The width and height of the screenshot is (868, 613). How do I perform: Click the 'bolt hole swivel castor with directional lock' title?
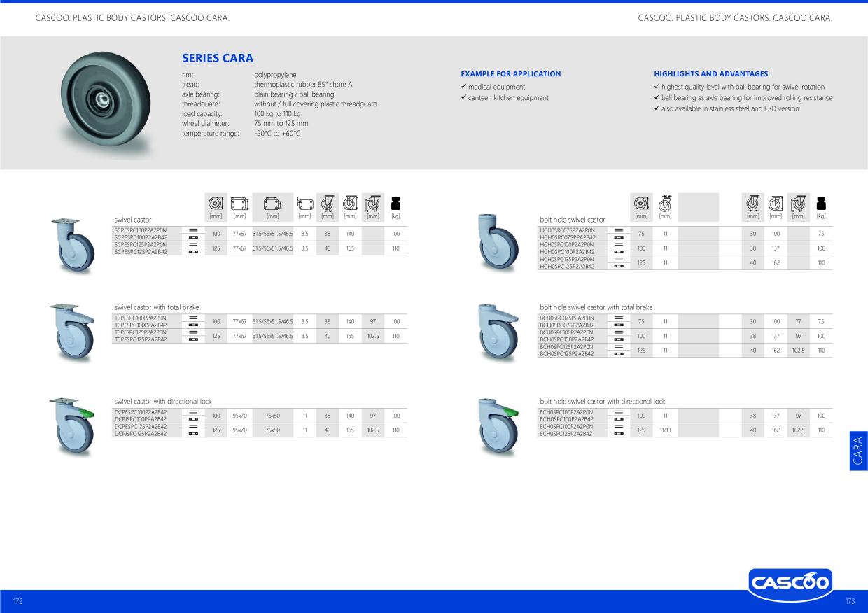(603, 402)
